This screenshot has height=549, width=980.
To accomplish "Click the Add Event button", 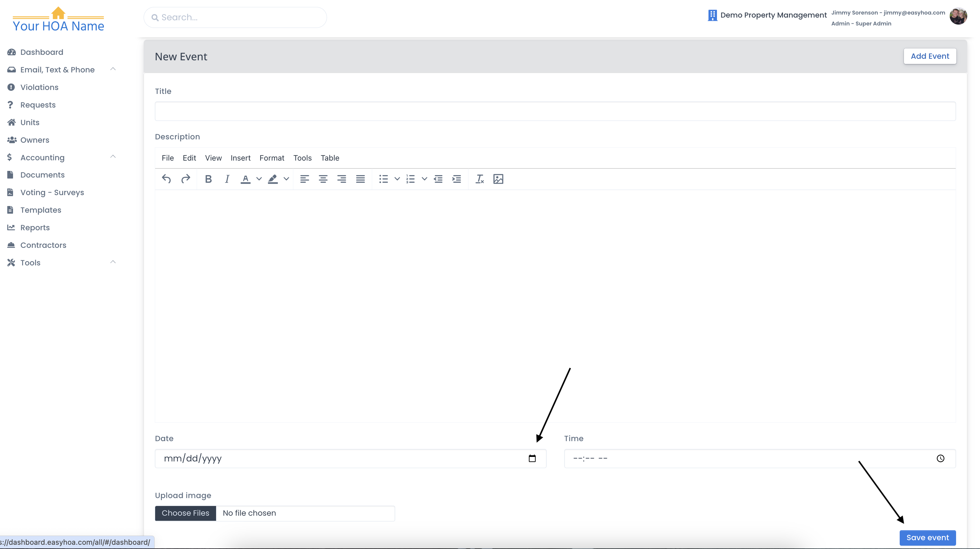I will [x=930, y=56].
